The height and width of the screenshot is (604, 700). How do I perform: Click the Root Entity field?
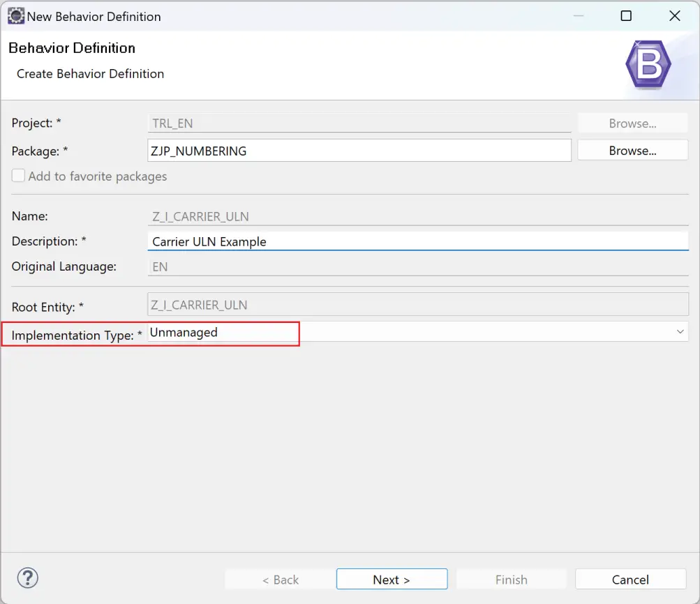pos(418,305)
